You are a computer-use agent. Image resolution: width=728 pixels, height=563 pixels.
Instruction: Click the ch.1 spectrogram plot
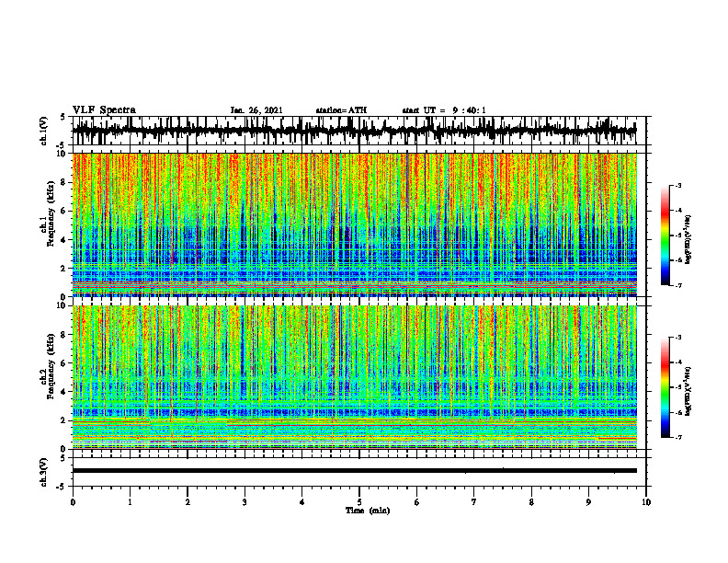[x=354, y=224]
